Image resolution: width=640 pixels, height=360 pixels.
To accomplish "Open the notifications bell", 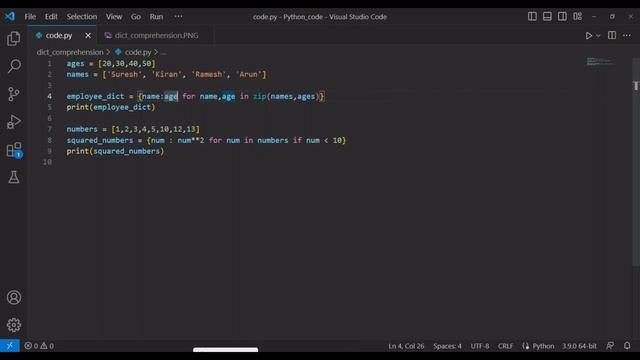I will tap(627, 346).
